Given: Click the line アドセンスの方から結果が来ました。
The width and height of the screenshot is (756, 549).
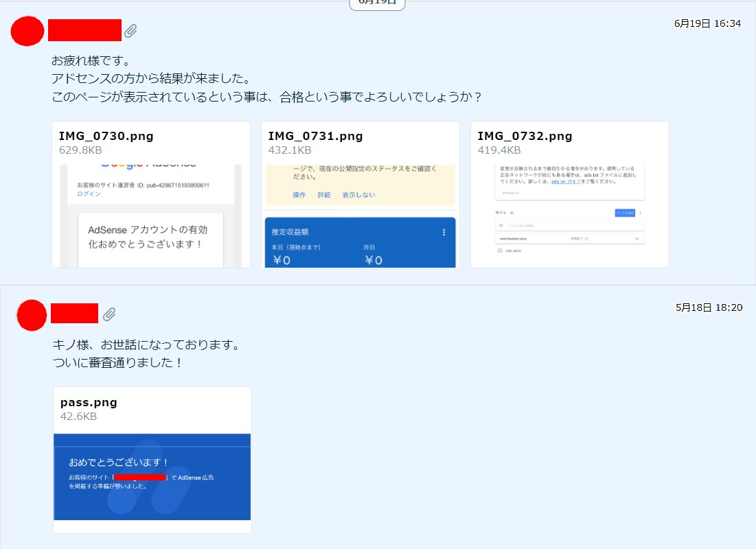Looking at the screenshot, I should [x=151, y=78].
